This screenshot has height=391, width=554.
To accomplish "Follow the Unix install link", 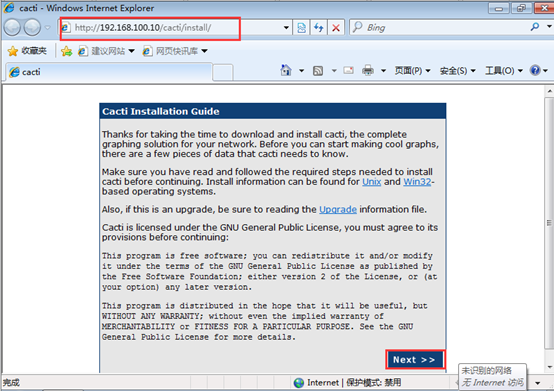I will coord(371,182).
